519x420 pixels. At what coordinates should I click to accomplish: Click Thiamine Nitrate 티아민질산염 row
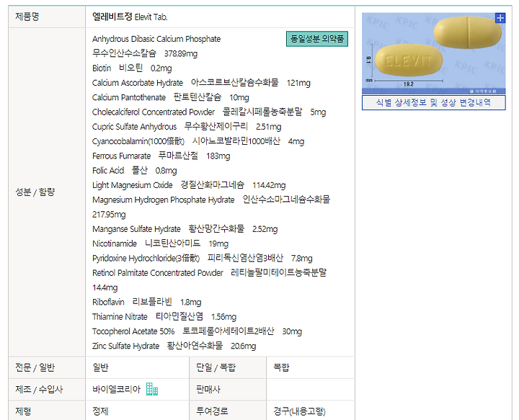pyautogui.click(x=164, y=317)
